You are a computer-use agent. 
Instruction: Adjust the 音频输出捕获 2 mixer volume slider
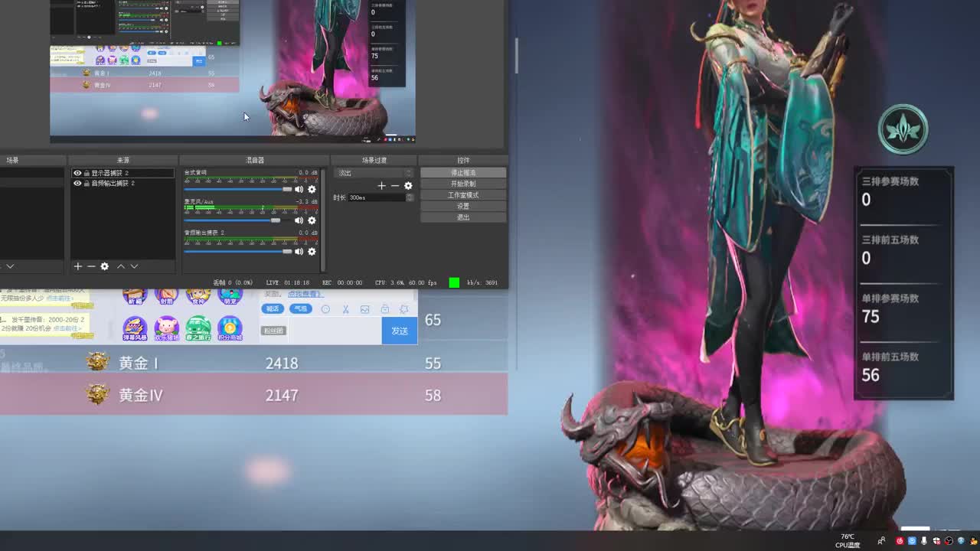pos(238,251)
